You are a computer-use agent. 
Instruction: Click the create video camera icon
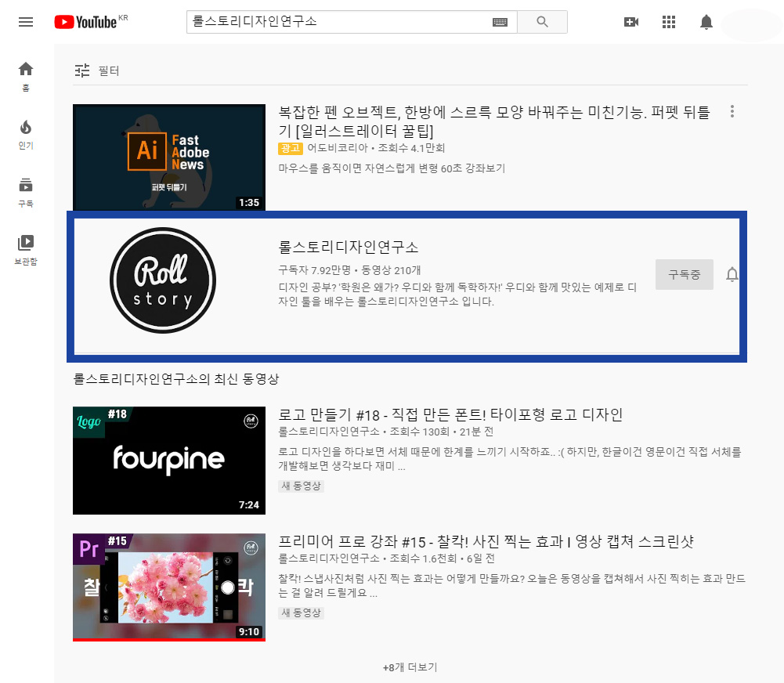point(631,22)
